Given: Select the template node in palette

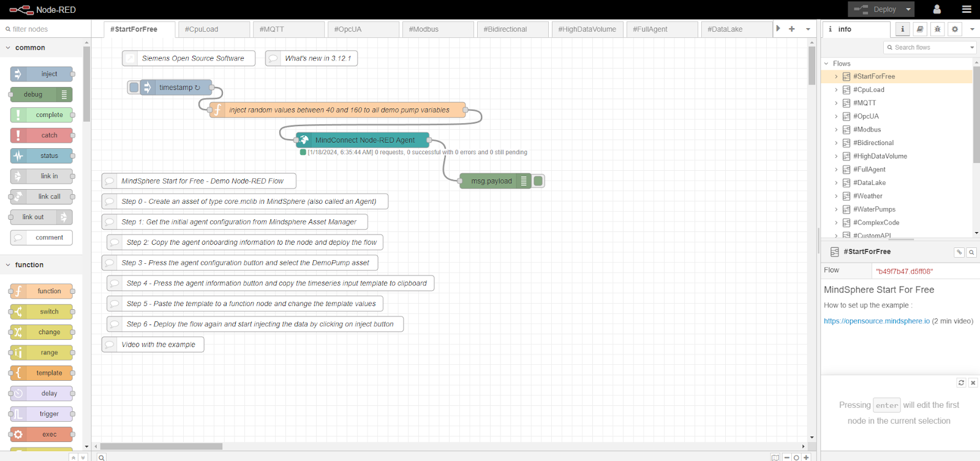Looking at the screenshot, I should coord(42,373).
